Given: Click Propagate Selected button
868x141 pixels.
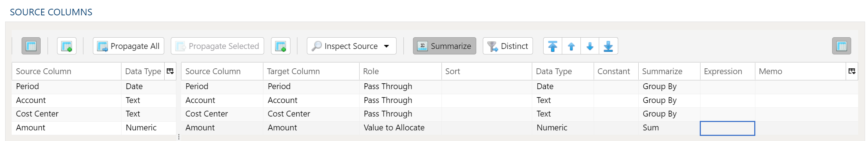Looking at the screenshot, I should point(217,46).
